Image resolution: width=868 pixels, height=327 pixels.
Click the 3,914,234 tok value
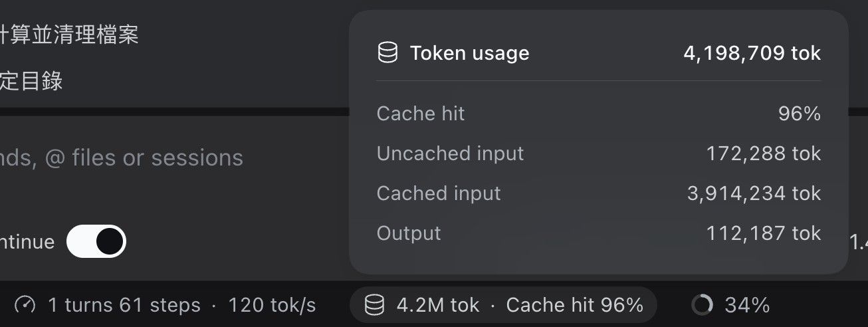tap(754, 193)
